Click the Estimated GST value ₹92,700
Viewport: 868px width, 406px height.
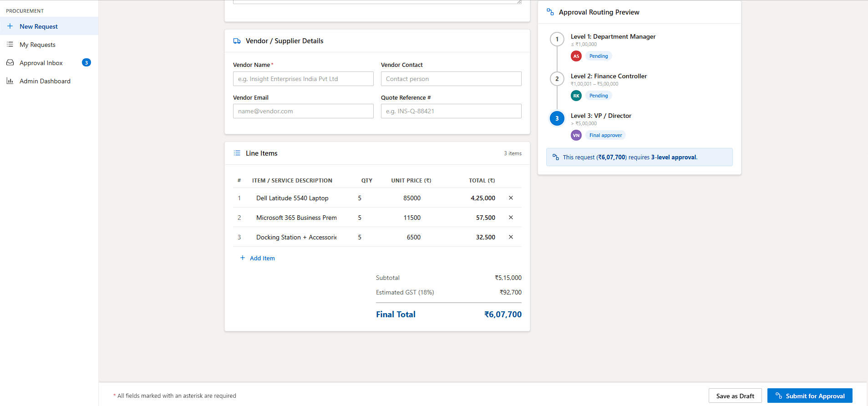click(511, 292)
